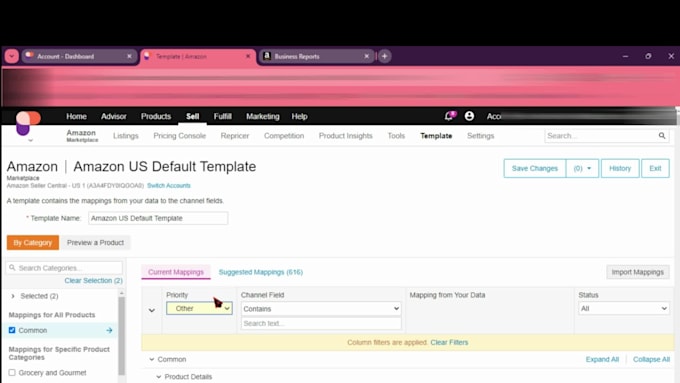Image resolution: width=680 pixels, height=383 pixels.
Task: Click the search magnifier icon in header
Action: click(x=662, y=136)
